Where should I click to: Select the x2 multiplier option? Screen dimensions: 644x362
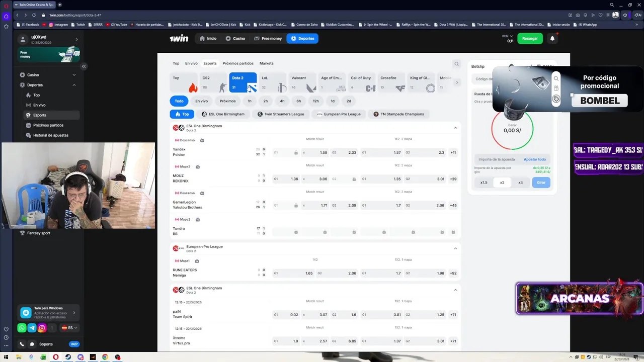pos(502,183)
